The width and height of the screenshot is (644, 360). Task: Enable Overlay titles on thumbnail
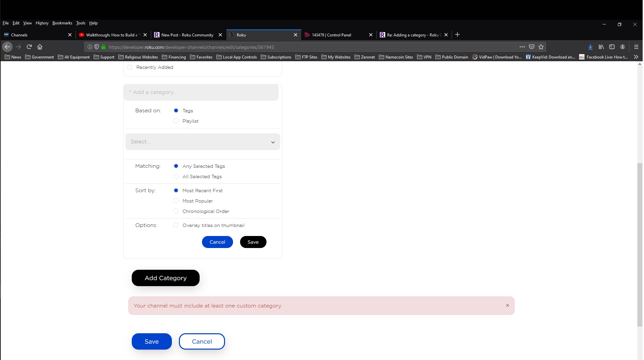point(176,225)
